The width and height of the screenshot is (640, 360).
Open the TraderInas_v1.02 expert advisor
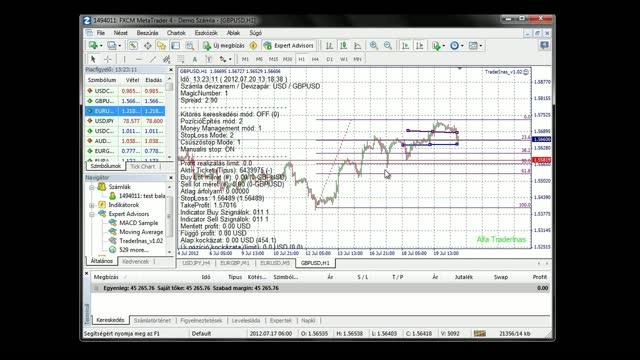(141, 241)
